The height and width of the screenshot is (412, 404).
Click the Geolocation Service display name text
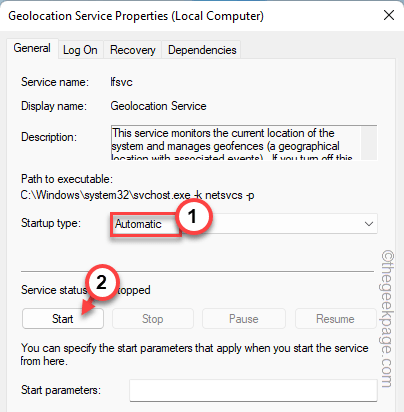click(x=158, y=106)
